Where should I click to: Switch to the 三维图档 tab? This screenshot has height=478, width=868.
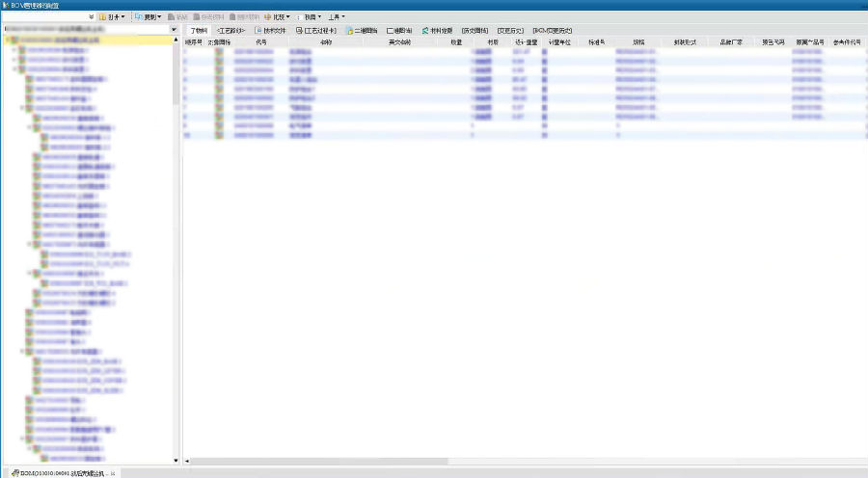(399, 31)
